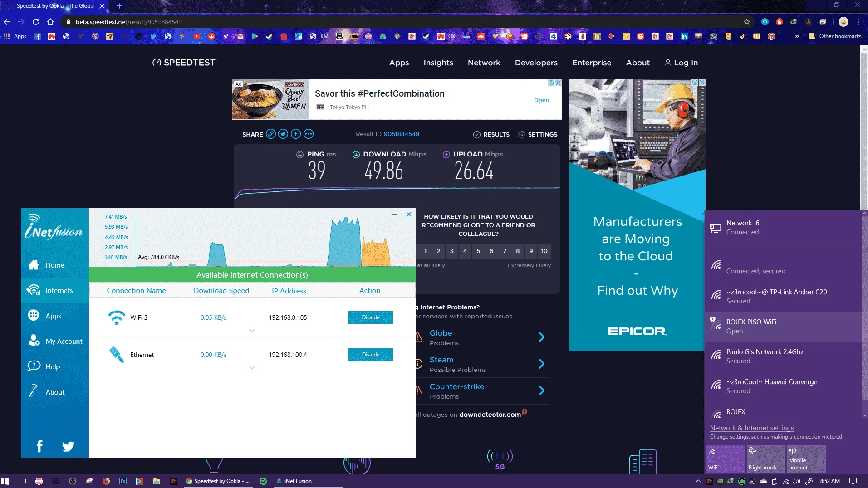
Task: Go to Chrome home page icon
Action: click(50, 22)
